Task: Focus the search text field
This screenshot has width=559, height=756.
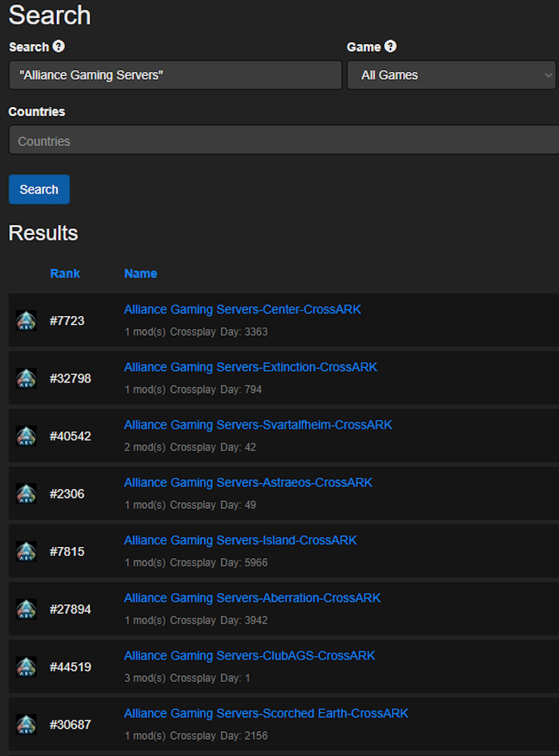Action: coord(175,75)
